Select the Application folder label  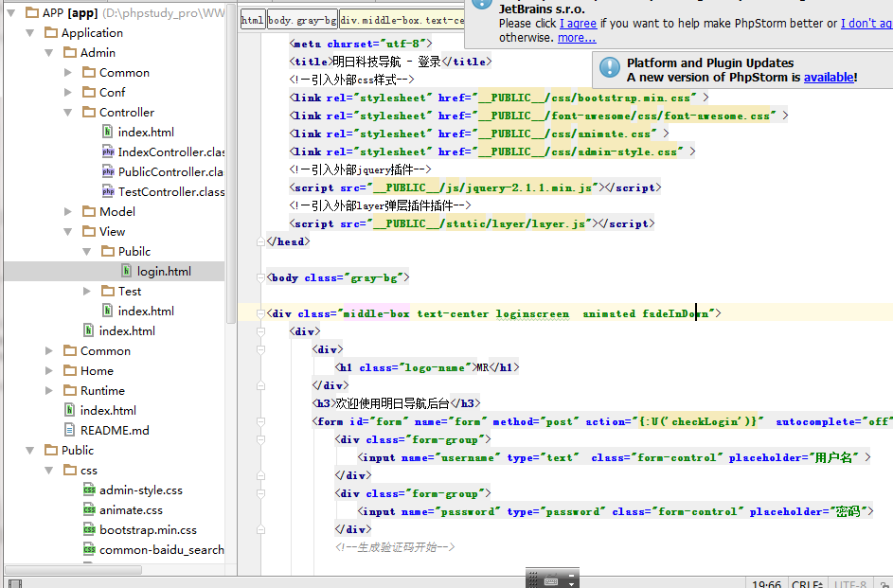click(92, 33)
